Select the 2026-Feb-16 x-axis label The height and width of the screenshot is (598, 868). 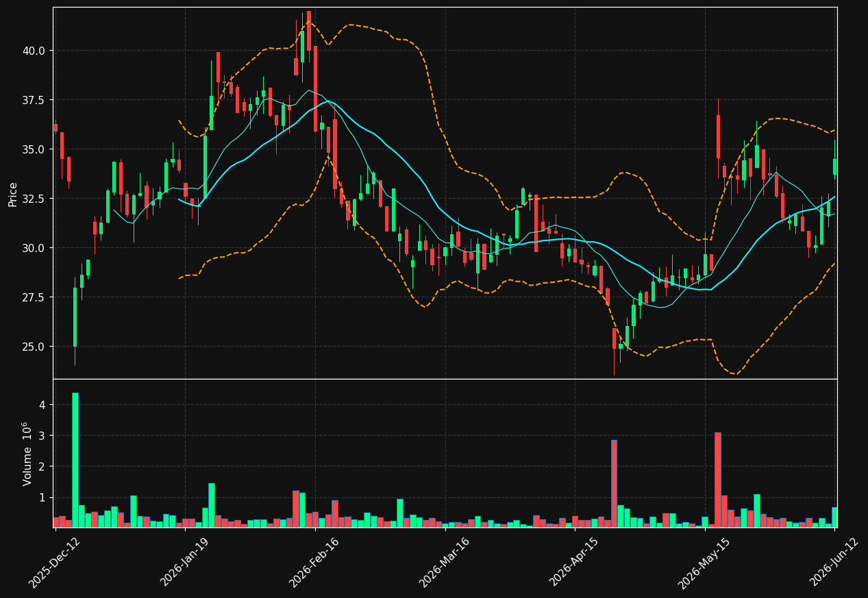[x=314, y=562]
